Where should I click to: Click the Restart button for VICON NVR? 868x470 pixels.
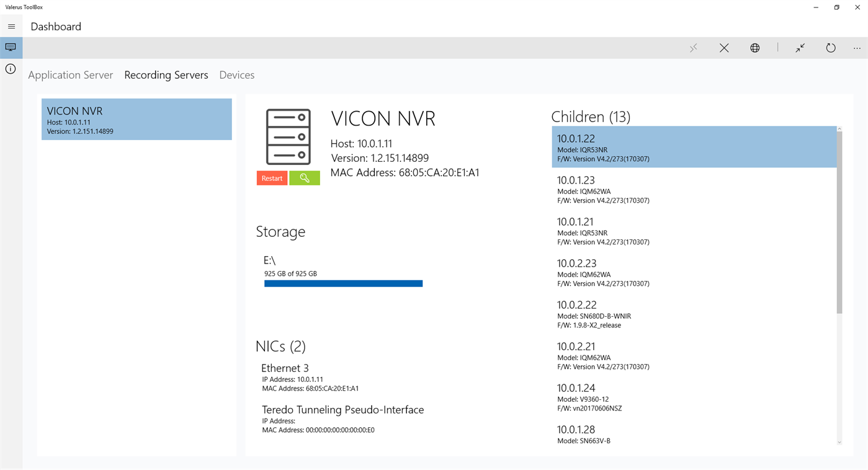click(272, 178)
